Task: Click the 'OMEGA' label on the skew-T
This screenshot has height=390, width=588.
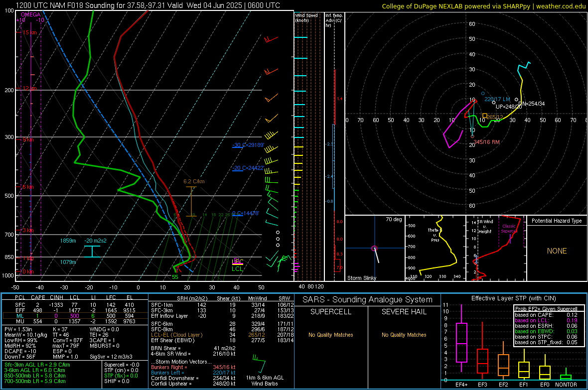Action: (x=31, y=14)
